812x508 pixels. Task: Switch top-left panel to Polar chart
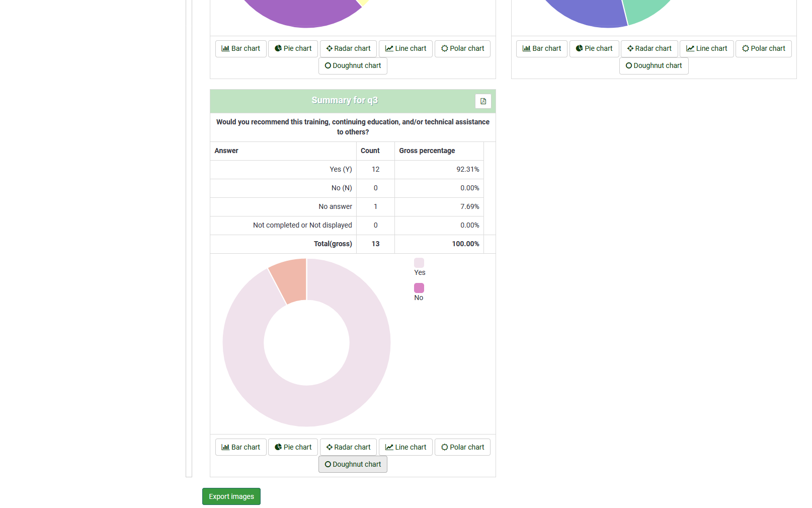[x=462, y=49]
